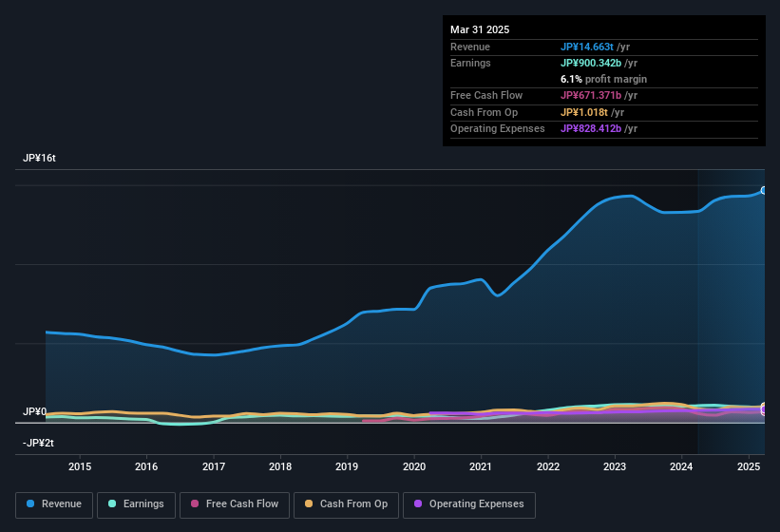Toggle the Free Cash Flow legend button
Screen dimensions: 780x532
click(235, 504)
